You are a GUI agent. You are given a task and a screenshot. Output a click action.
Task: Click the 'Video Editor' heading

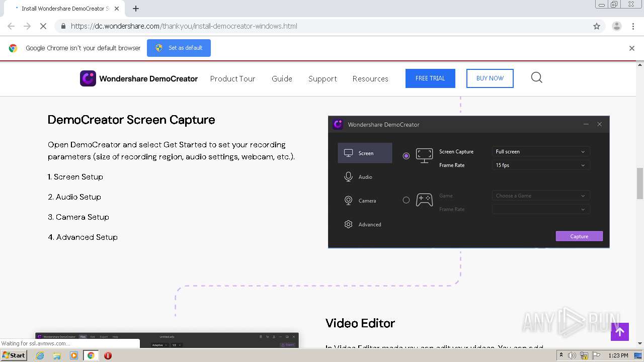coord(360,323)
